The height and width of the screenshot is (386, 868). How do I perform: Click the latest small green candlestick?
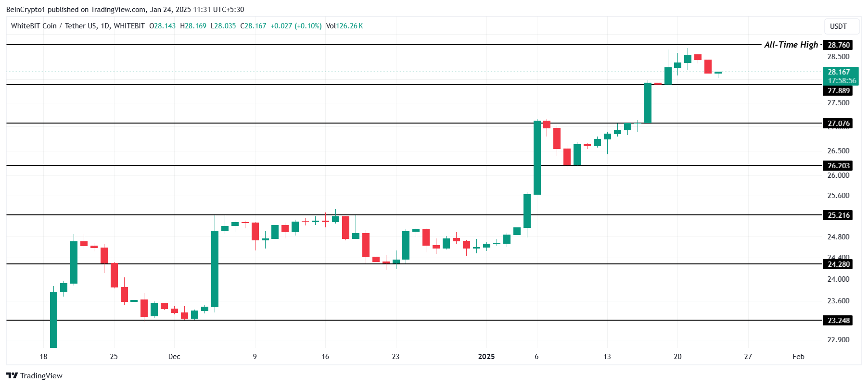coord(718,73)
